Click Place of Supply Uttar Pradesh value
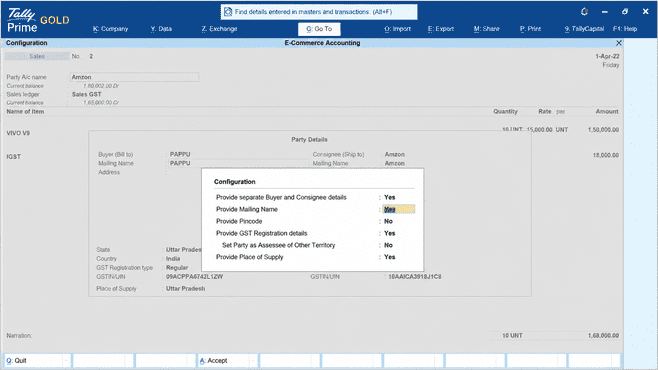Screen dimensions: 658x370 (x=185, y=289)
